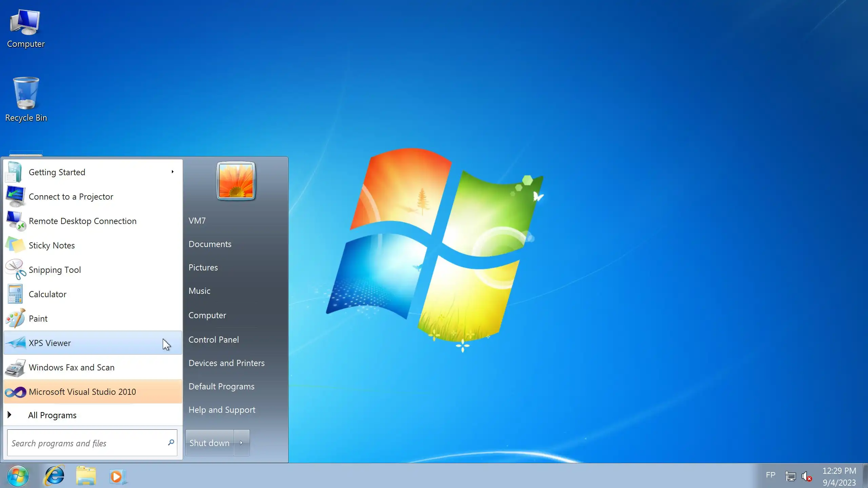Select Devices and Printers entry
This screenshot has height=488, width=868.
coord(226,363)
